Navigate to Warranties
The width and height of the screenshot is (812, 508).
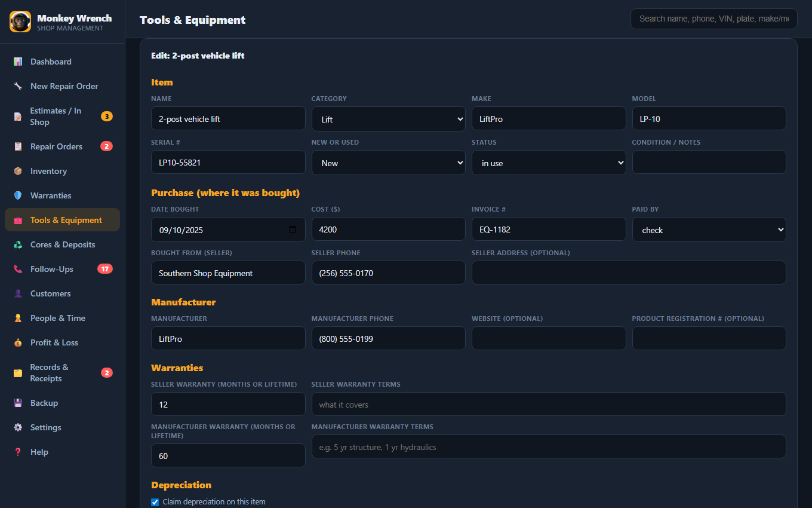point(63,195)
